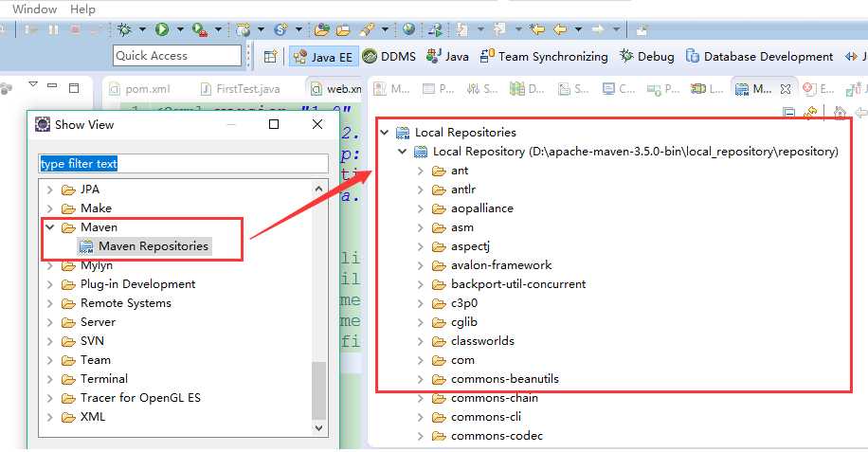Open Team Synchronizing perspective

(x=544, y=57)
